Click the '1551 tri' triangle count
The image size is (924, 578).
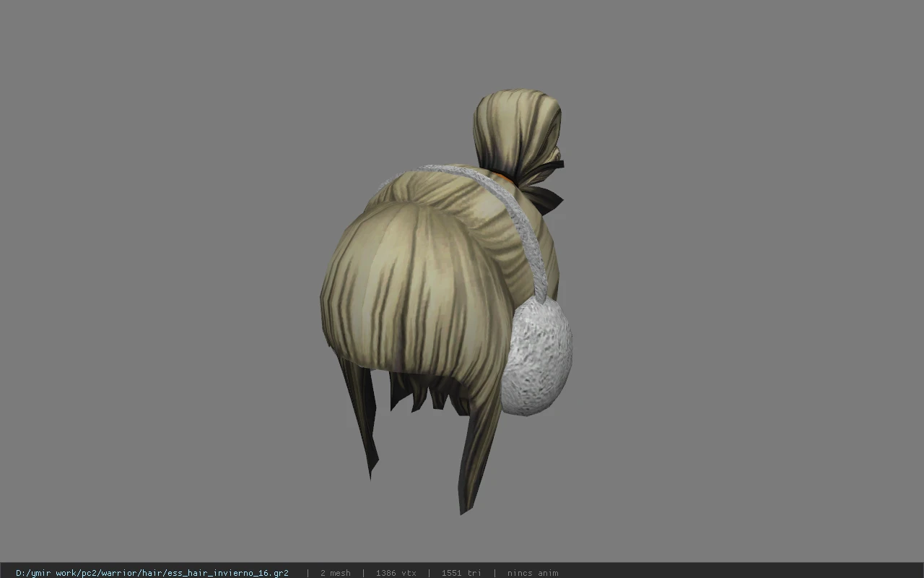(x=461, y=573)
